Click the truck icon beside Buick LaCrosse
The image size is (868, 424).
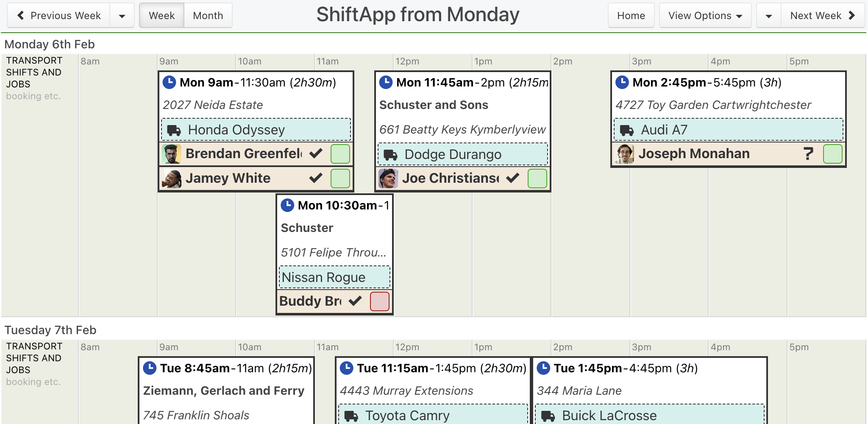(x=548, y=416)
